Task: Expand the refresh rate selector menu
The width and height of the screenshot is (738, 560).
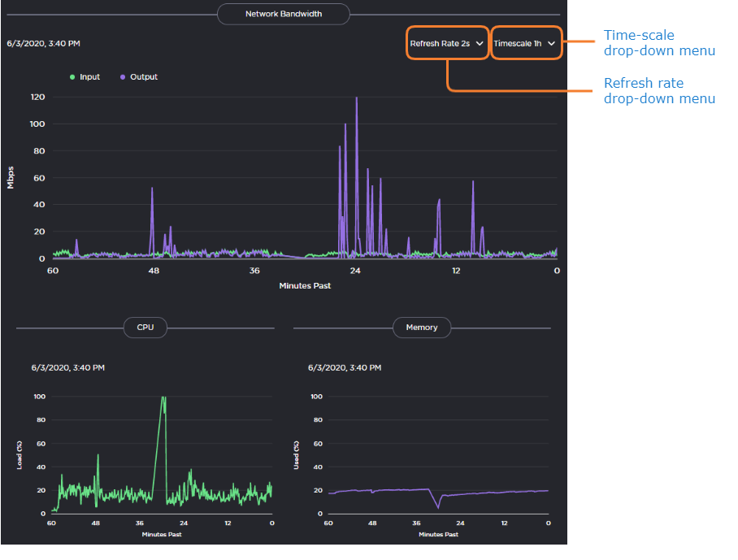Action: pyautogui.click(x=446, y=44)
